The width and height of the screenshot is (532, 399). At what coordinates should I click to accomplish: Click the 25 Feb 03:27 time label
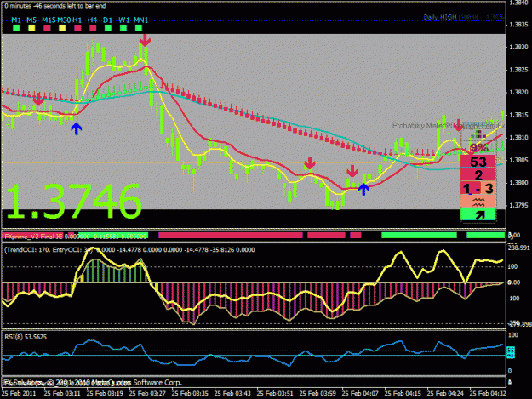tap(147, 394)
